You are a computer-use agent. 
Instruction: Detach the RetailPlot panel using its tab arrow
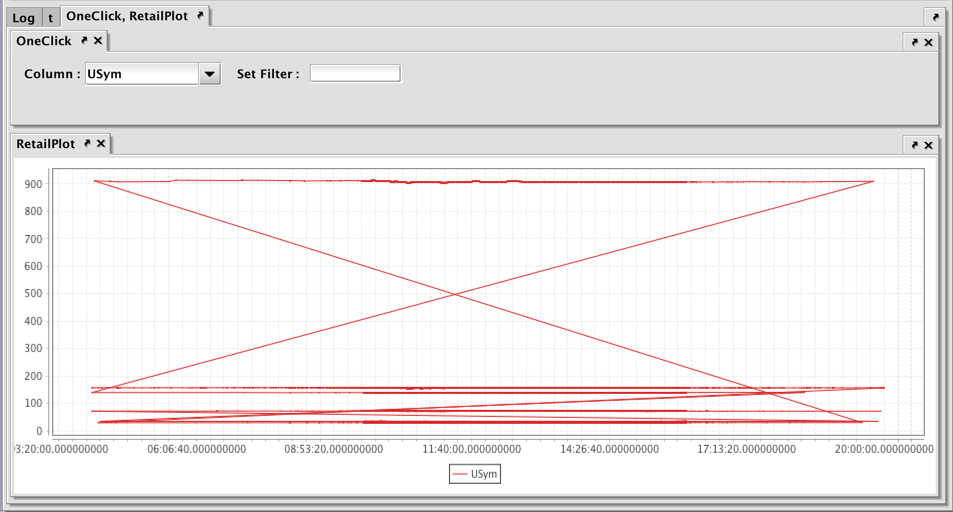pos(88,144)
